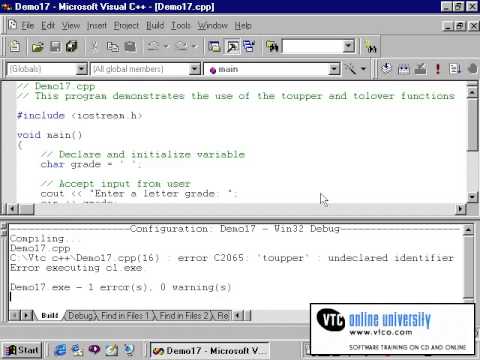Open the File menu
This screenshot has width=480, height=360.
(x=28, y=26)
